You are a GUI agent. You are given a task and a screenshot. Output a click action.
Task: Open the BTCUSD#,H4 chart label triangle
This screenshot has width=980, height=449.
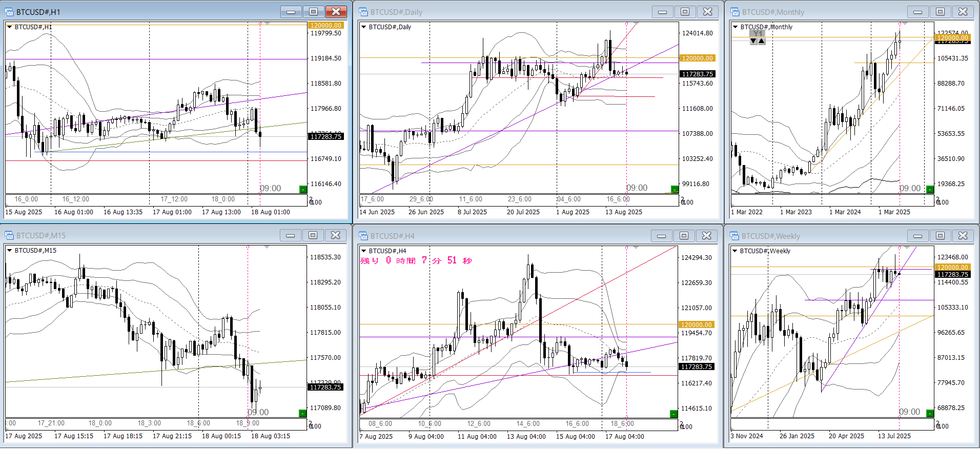(364, 251)
